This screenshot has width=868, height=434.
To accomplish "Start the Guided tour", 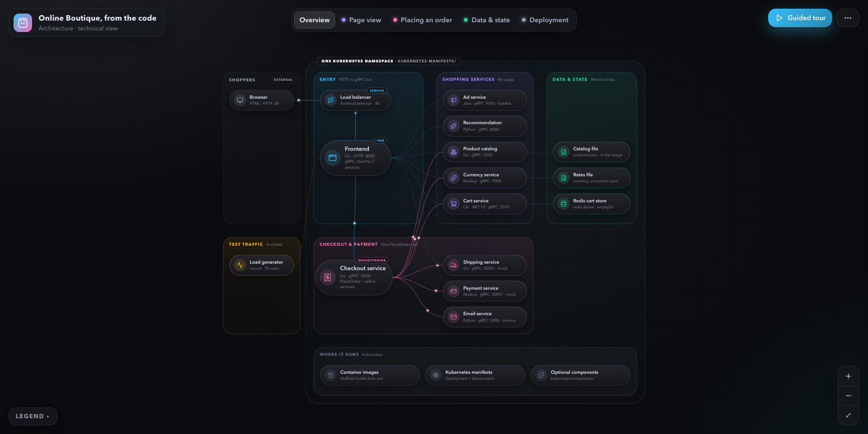I will [800, 18].
